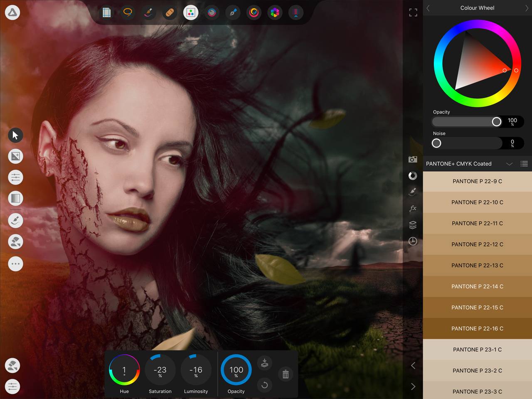This screenshot has height=399, width=532.
Task: Select the gradient tool in left toolbar
Action: 15,199
